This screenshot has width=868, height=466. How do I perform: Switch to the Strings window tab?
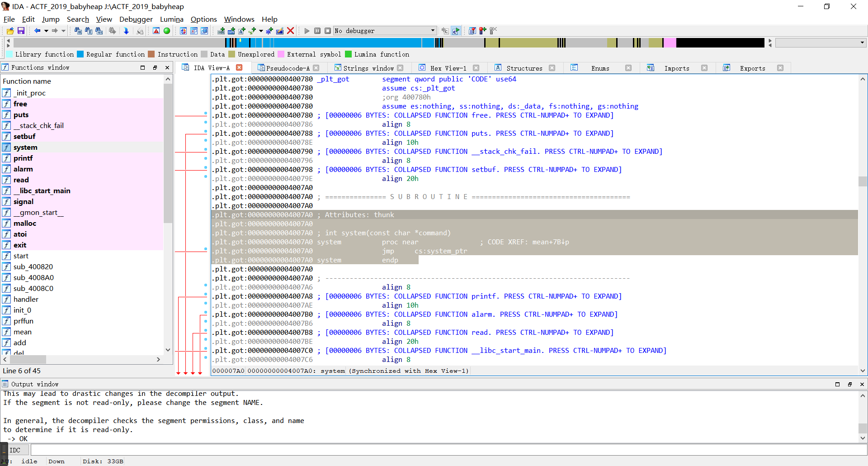[x=368, y=68]
